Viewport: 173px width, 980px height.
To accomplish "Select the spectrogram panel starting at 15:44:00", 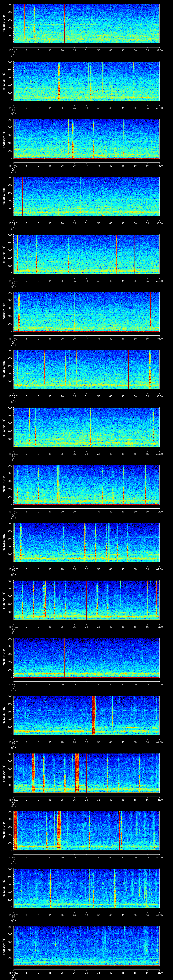I will pos(87,773).
